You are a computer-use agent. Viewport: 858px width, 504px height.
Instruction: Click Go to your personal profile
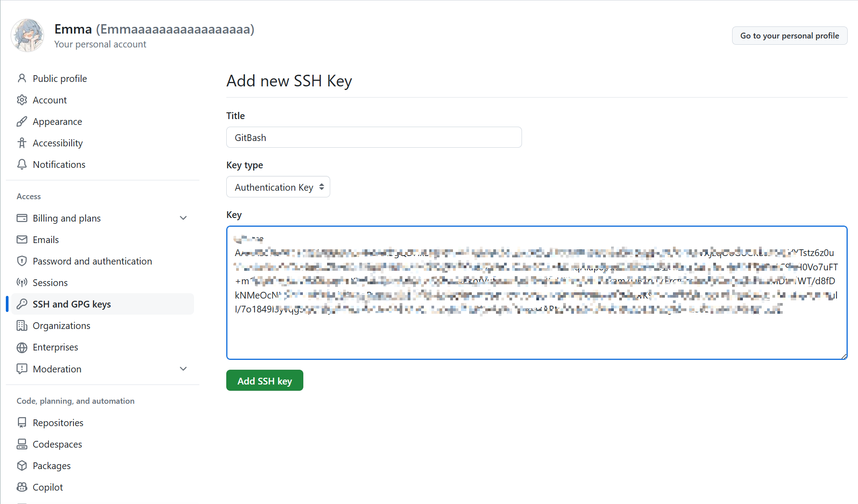coord(789,36)
